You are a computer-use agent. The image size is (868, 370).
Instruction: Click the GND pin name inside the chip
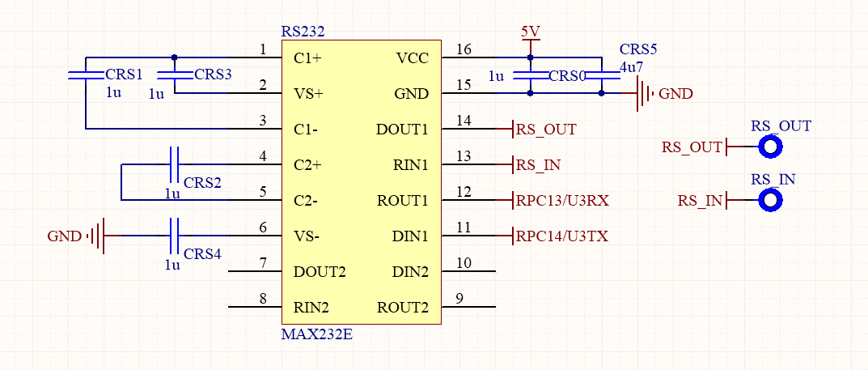pyautogui.click(x=411, y=94)
